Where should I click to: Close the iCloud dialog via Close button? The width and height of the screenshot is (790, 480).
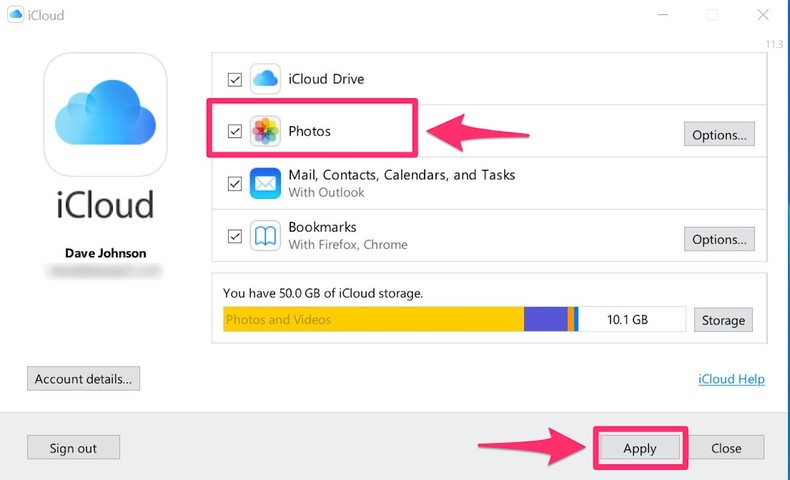pos(726,448)
